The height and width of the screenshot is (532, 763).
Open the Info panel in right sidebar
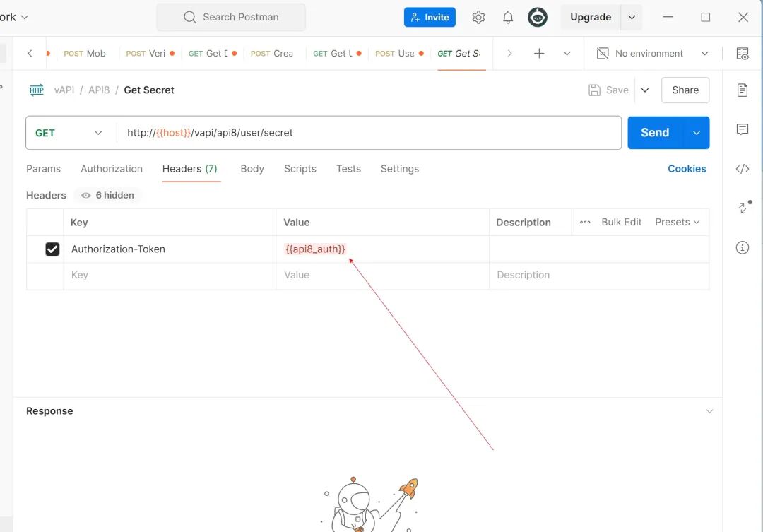(742, 247)
